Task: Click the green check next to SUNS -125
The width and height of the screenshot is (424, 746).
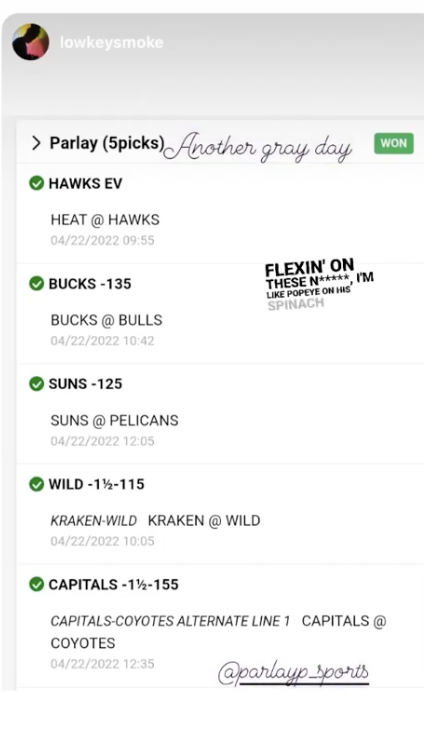Action: 36,384
